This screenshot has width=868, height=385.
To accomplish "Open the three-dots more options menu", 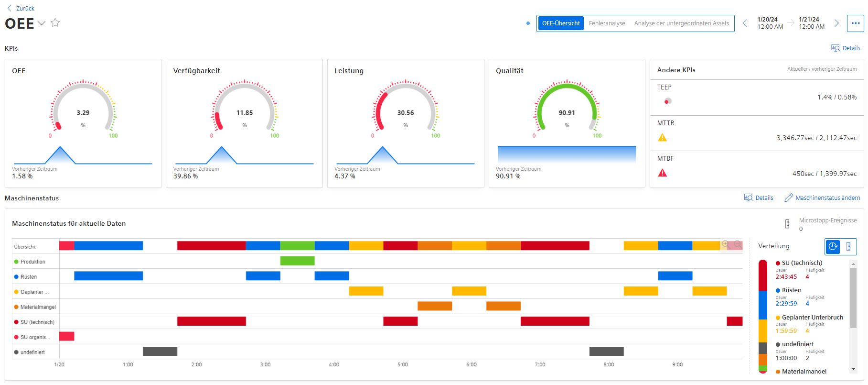I will point(855,23).
